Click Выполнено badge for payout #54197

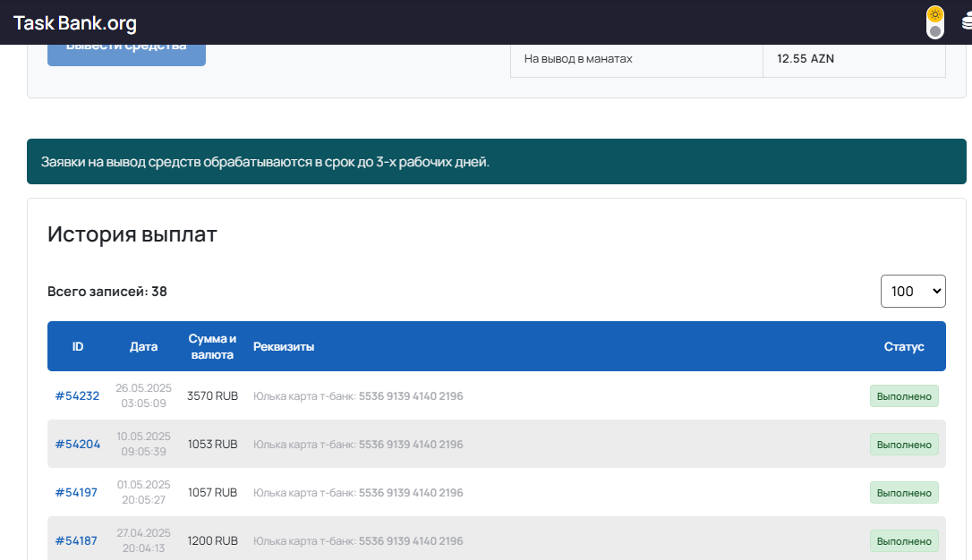coord(904,493)
